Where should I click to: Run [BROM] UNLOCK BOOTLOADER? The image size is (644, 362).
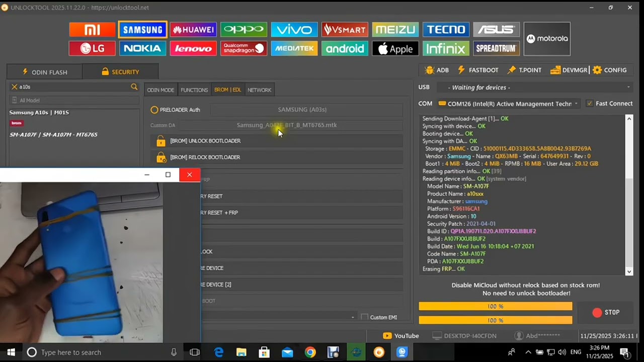pyautogui.click(x=277, y=141)
